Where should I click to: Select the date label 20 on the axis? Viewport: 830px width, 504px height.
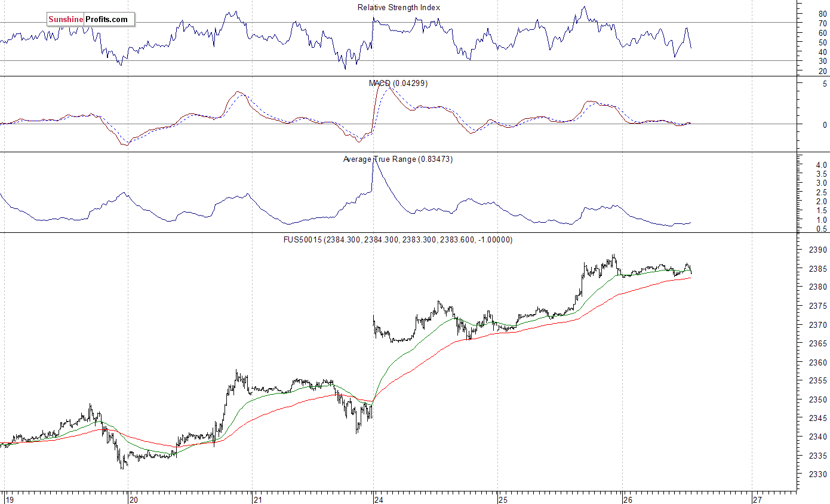point(134,499)
